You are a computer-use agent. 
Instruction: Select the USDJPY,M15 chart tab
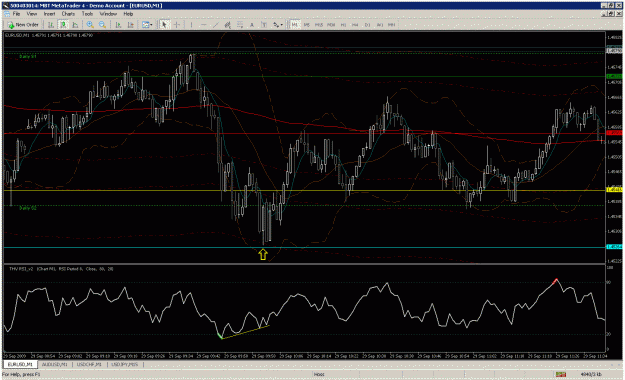(x=125, y=364)
